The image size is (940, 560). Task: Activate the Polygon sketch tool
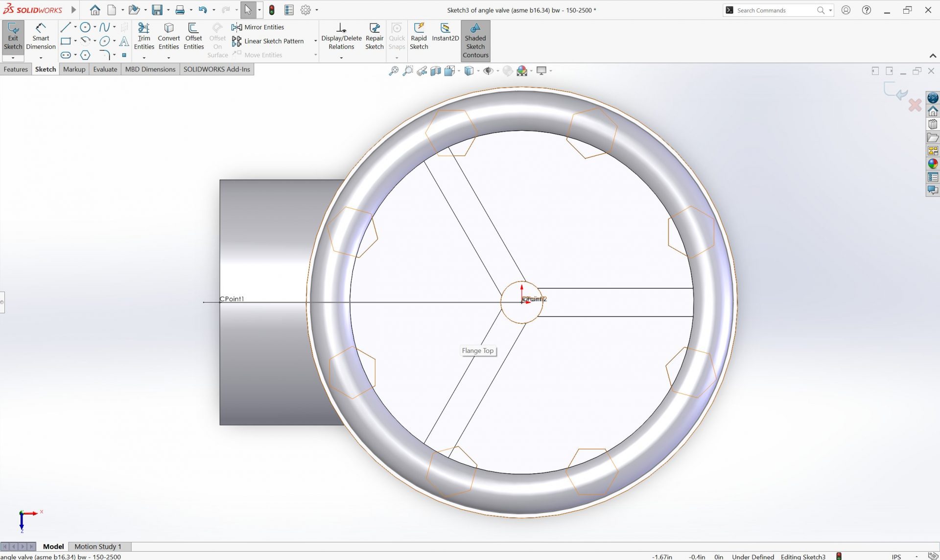[85, 55]
